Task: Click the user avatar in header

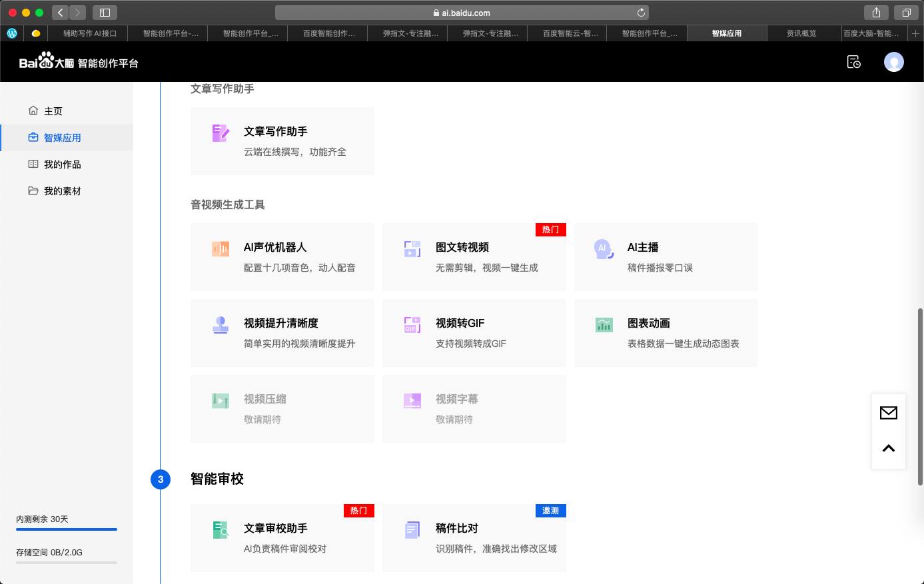Action: (893, 62)
